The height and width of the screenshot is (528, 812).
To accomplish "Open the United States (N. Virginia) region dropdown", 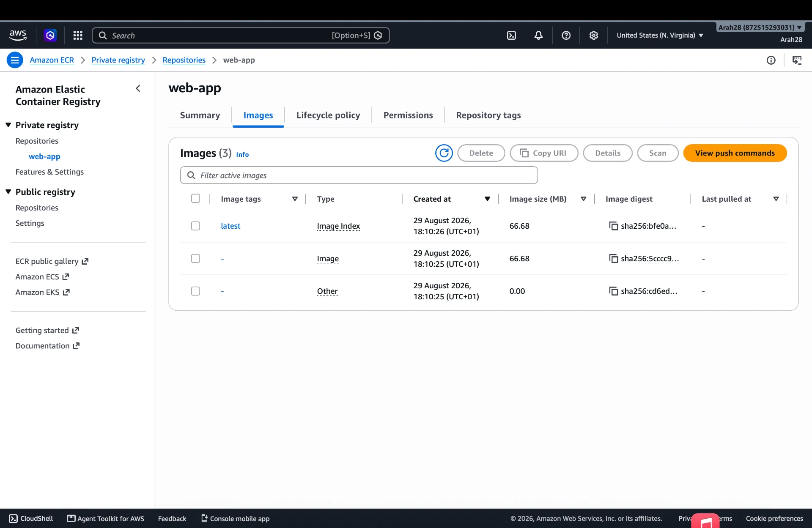I will (660, 36).
